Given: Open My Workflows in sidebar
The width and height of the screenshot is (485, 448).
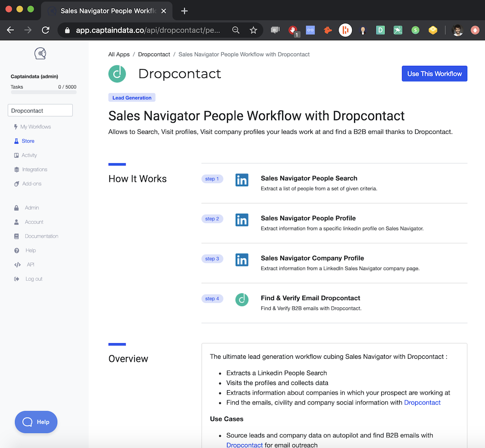Looking at the screenshot, I should 32,127.
